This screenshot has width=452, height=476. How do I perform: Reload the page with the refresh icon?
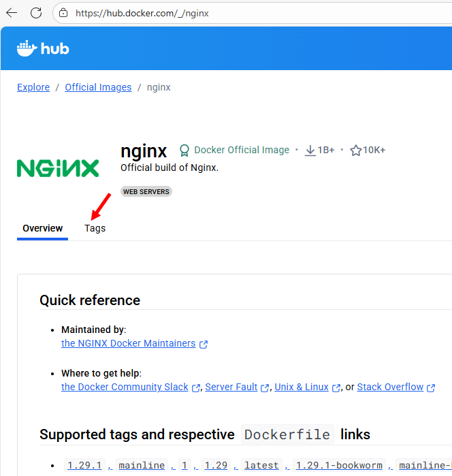pyautogui.click(x=36, y=13)
